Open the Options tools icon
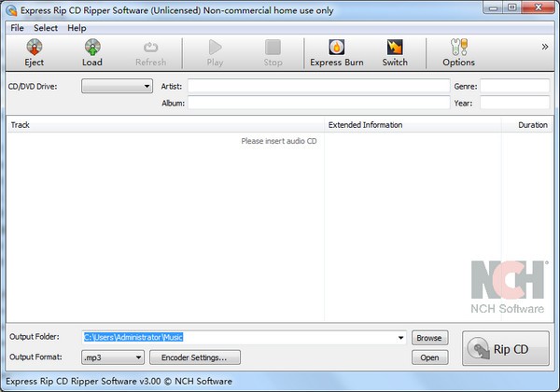This screenshot has width=560, height=392. click(x=458, y=48)
